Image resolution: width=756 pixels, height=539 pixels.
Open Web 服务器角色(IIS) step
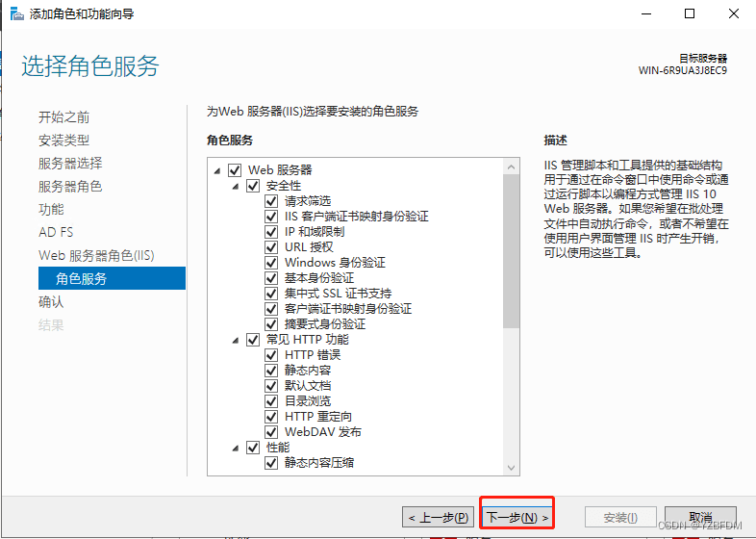click(96, 255)
